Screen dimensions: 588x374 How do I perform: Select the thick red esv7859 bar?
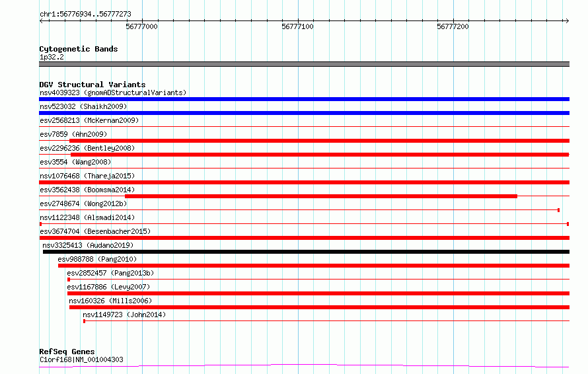tap(320, 141)
